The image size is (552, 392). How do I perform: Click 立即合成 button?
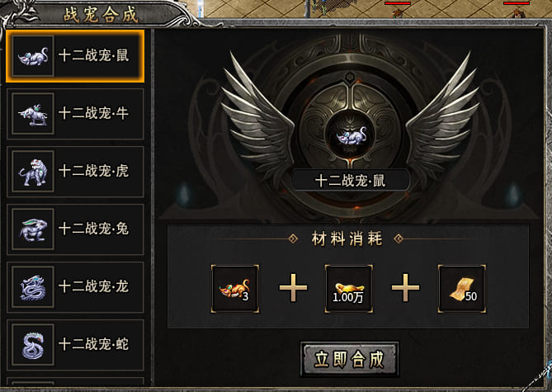click(350, 359)
